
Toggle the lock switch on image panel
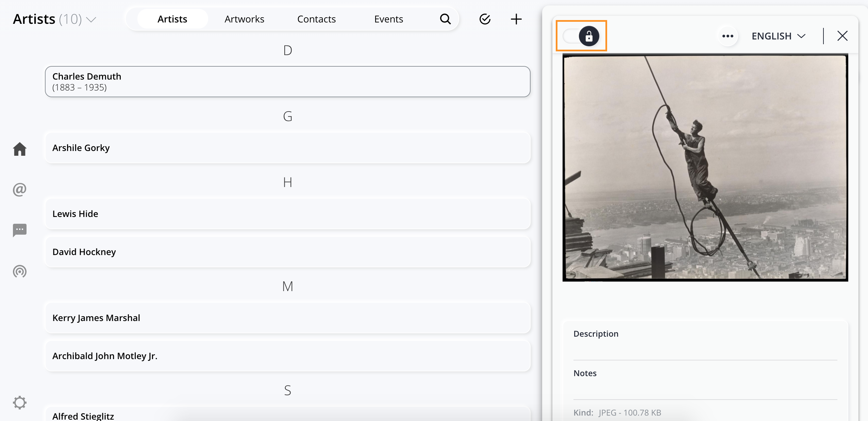coord(581,36)
